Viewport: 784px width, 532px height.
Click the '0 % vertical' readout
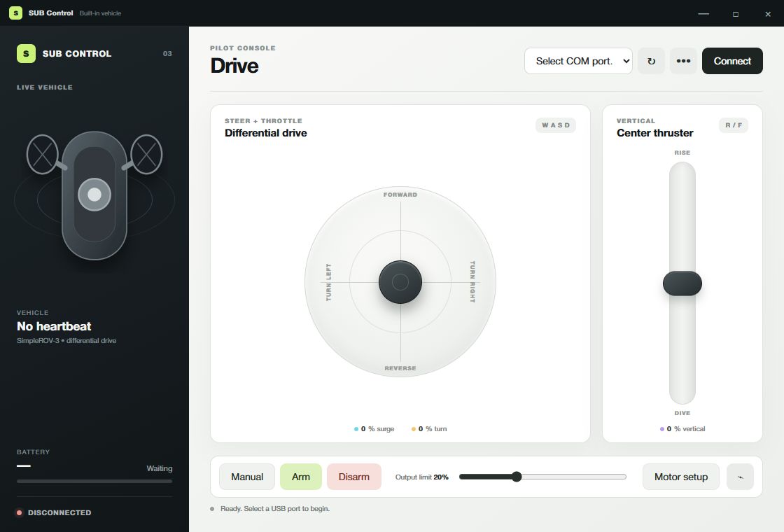(x=682, y=429)
